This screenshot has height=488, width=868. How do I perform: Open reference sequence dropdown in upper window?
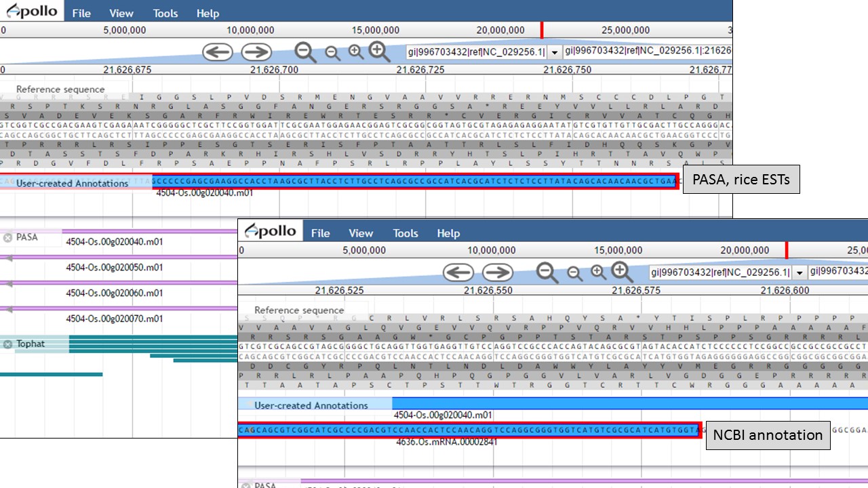[x=554, y=52]
